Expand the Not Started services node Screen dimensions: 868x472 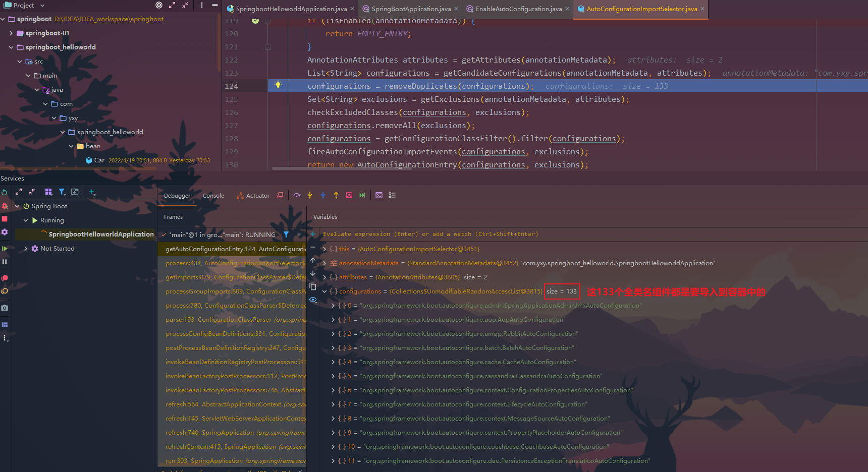point(26,249)
